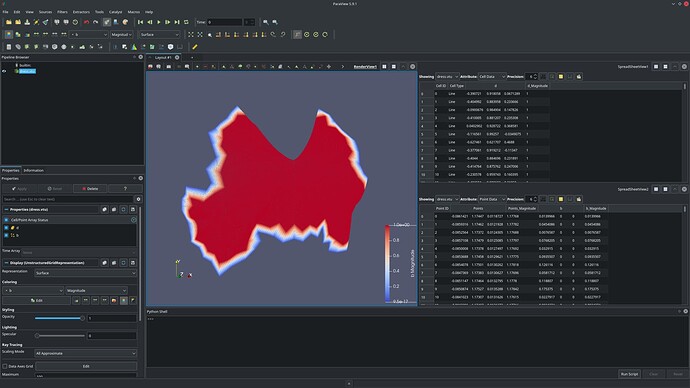Click the Zoom To Data icon
Viewport: 690px width, 388px height.
click(x=200, y=34)
